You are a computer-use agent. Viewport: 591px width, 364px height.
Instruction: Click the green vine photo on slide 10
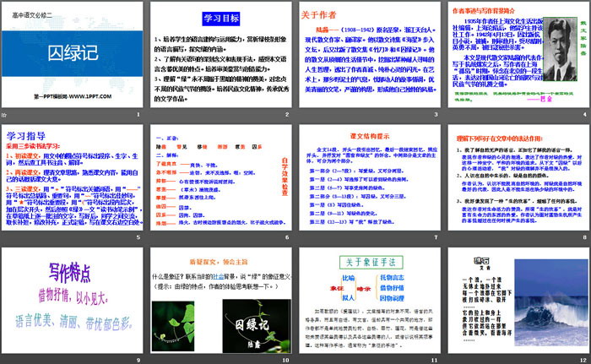click(173, 326)
